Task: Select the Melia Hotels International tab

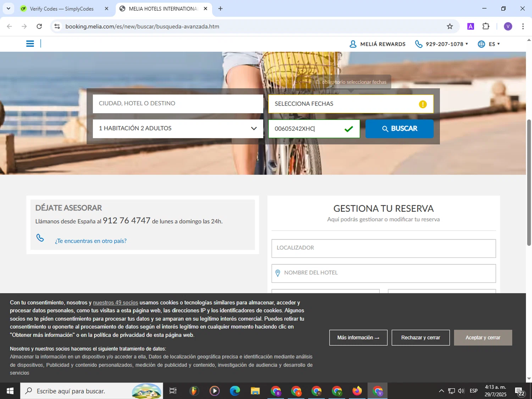Action: pyautogui.click(x=163, y=9)
